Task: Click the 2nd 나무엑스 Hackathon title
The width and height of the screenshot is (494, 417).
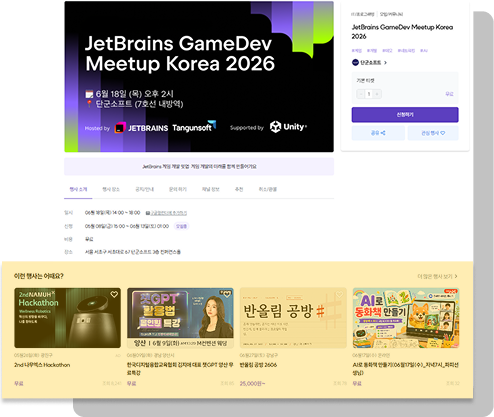Action: (x=42, y=365)
